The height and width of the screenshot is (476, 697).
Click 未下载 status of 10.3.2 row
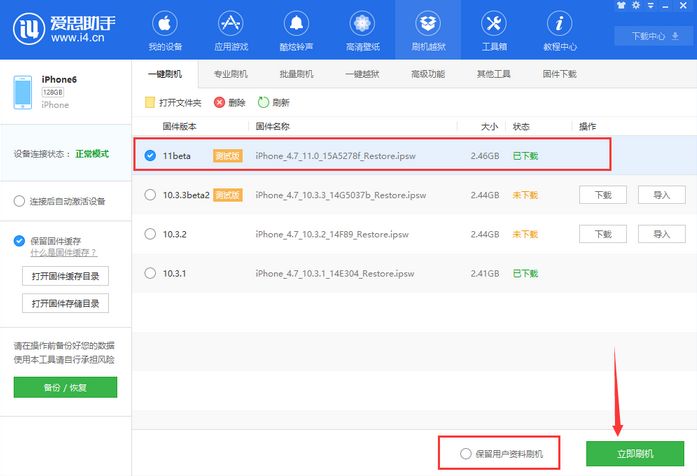click(525, 234)
